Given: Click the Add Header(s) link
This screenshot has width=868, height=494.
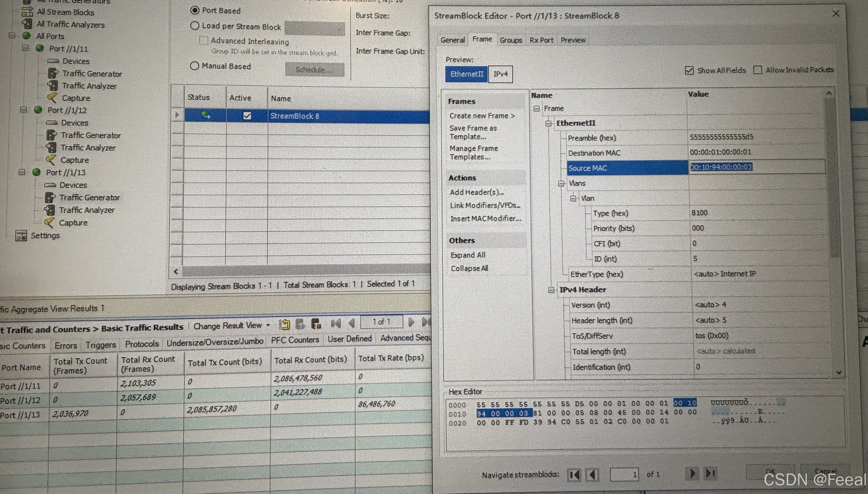Looking at the screenshot, I should pyautogui.click(x=476, y=192).
